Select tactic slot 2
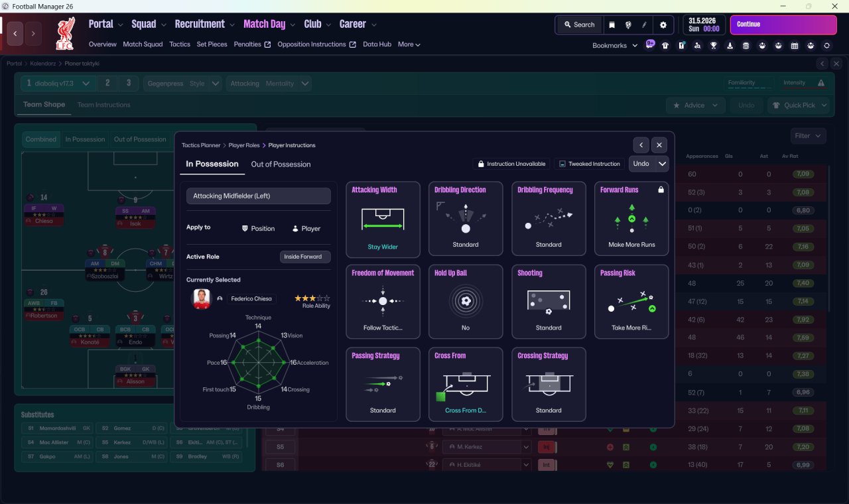Screen dimensions: 849x504 pos(107,84)
